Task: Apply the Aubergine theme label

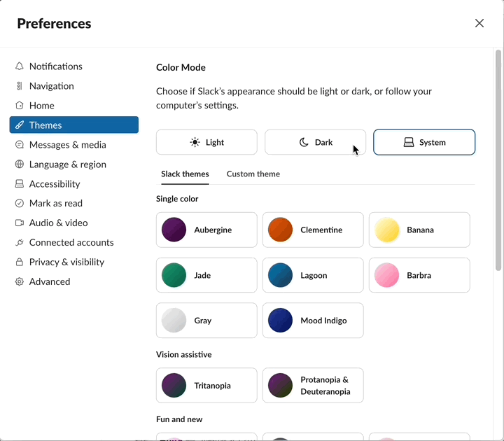Action: pyautogui.click(x=213, y=230)
